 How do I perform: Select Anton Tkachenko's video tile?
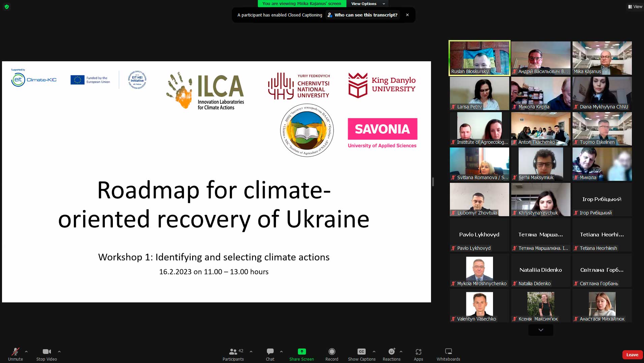(x=541, y=129)
